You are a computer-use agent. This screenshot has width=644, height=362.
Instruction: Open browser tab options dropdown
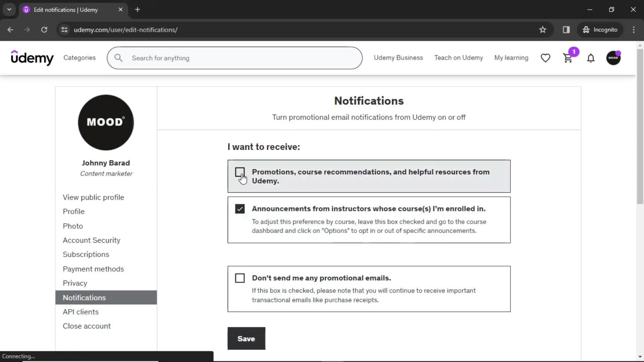click(9, 10)
